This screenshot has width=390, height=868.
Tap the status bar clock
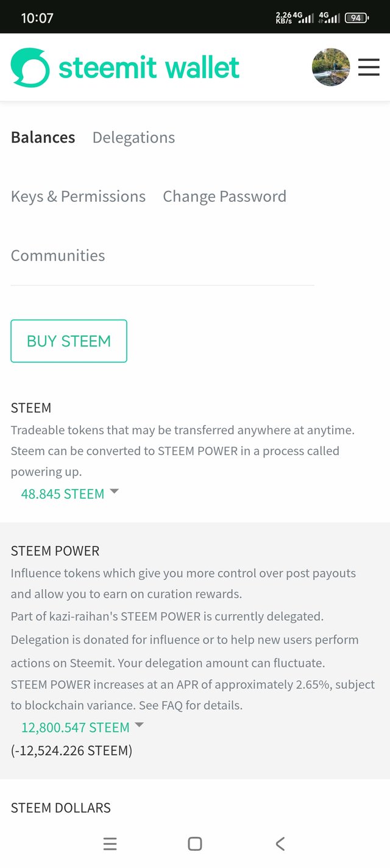(37, 18)
